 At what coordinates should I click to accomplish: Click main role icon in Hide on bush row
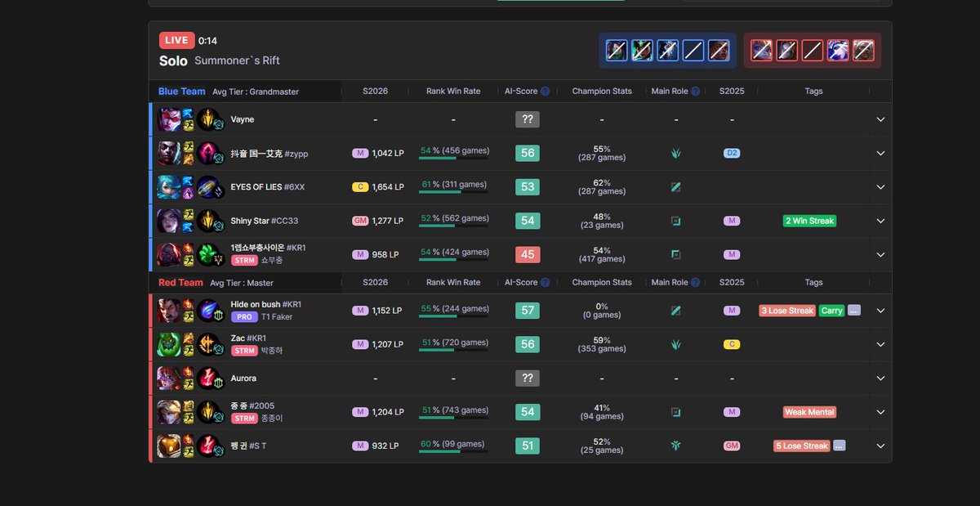pyautogui.click(x=676, y=311)
